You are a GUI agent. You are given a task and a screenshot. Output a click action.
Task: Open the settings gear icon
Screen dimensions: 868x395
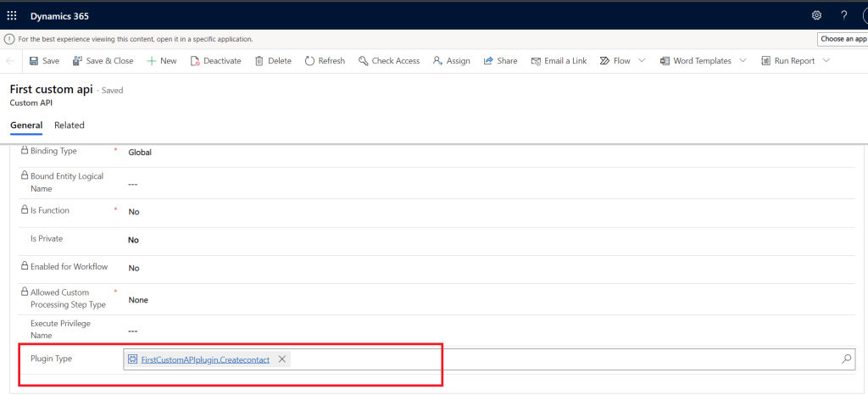816,16
